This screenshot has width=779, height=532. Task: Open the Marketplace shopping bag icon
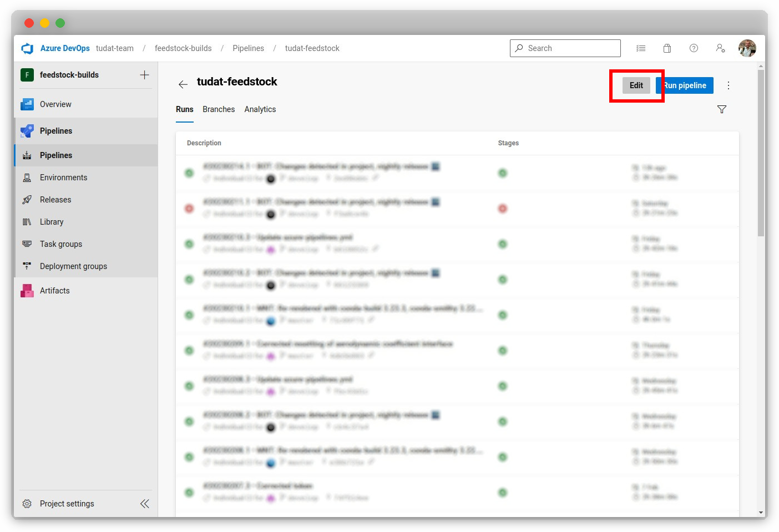(667, 48)
